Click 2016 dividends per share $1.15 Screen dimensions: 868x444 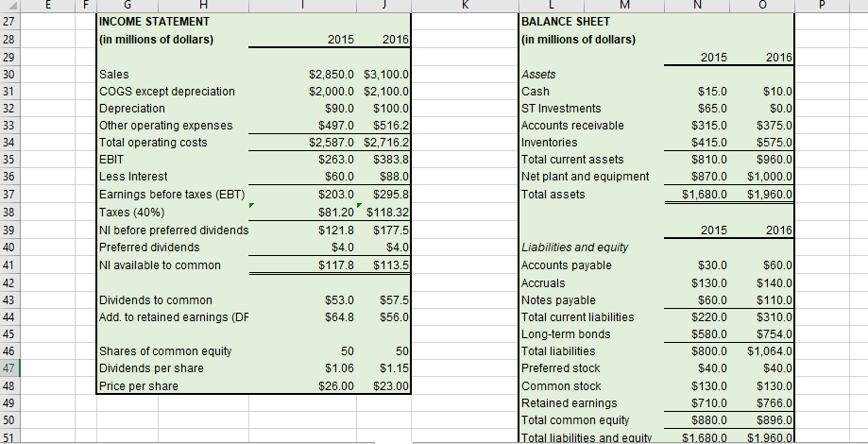tap(394, 368)
